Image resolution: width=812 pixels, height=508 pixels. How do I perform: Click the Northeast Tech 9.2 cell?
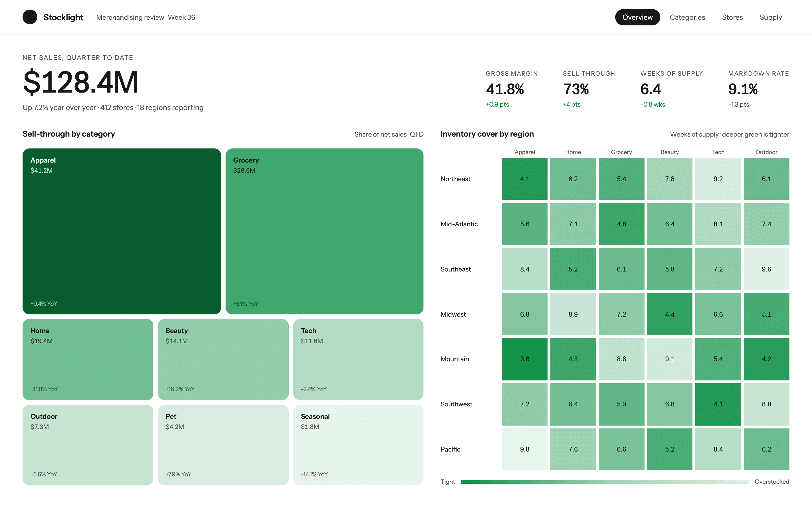coord(718,179)
